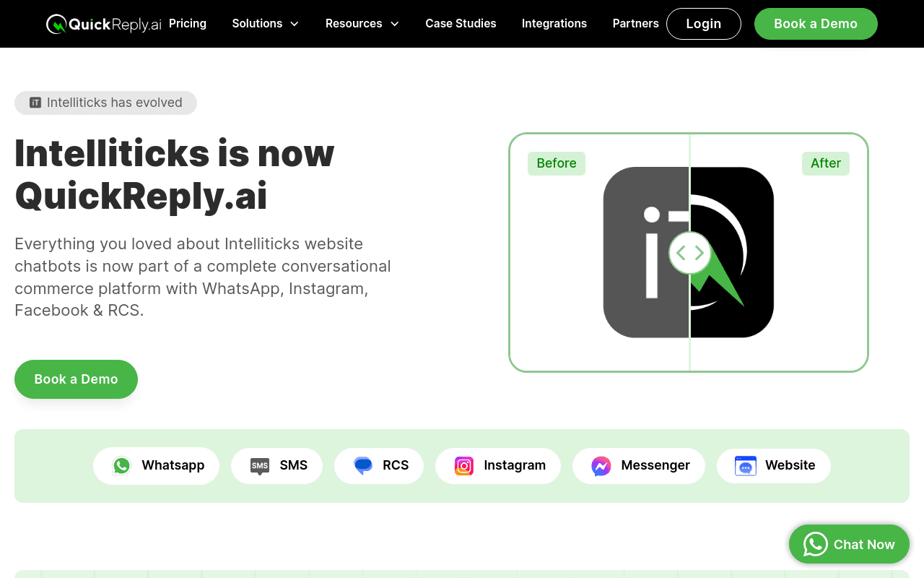The image size is (924, 578).
Task: Open the Partners page
Action: tap(635, 24)
